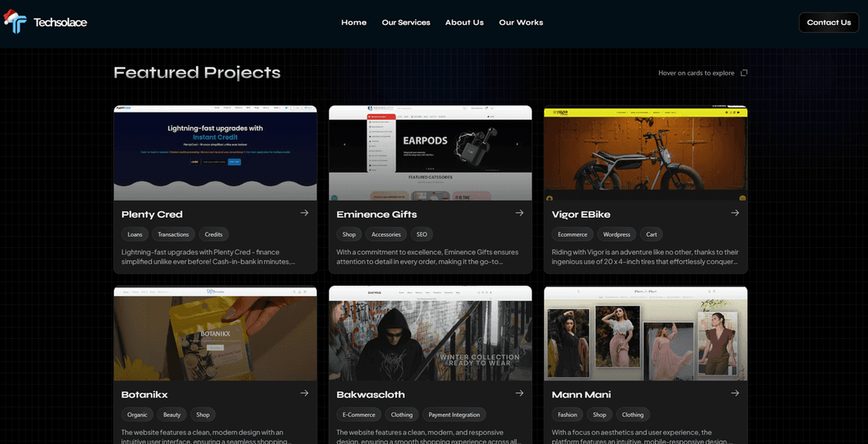Click explore icon beside Hover on cards
Image resolution: width=868 pixels, height=444 pixels.
[744, 73]
